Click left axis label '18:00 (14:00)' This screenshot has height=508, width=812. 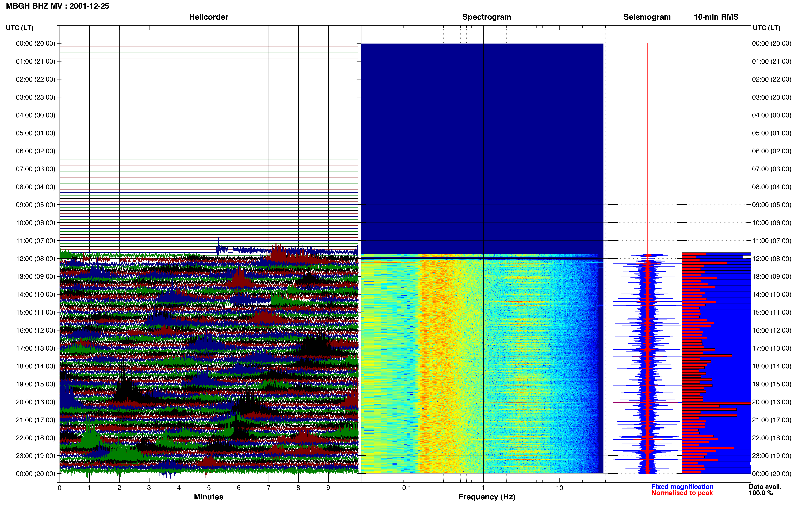point(36,366)
